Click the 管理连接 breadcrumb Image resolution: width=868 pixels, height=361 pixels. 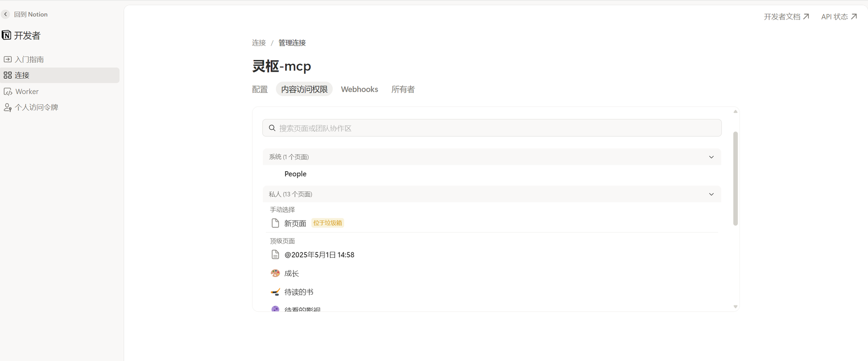pyautogui.click(x=292, y=43)
